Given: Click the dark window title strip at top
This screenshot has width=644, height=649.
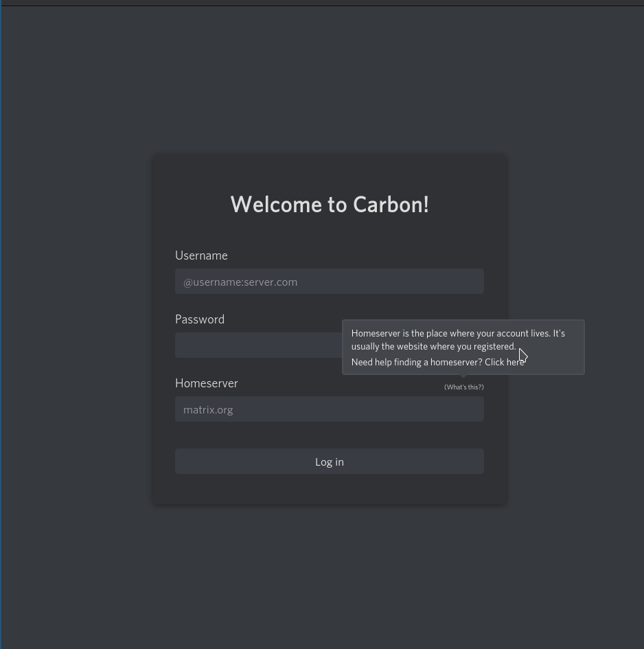Looking at the screenshot, I should [322, 3].
